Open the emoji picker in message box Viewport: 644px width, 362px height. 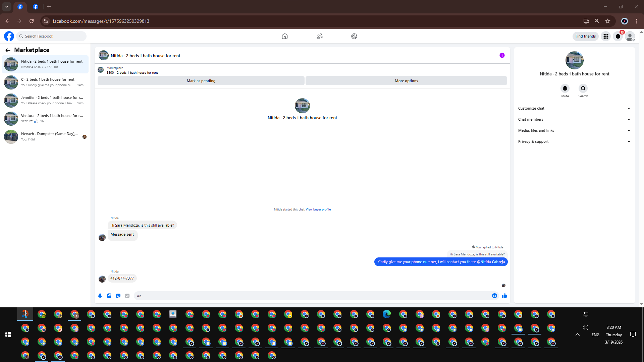tap(494, 296)
